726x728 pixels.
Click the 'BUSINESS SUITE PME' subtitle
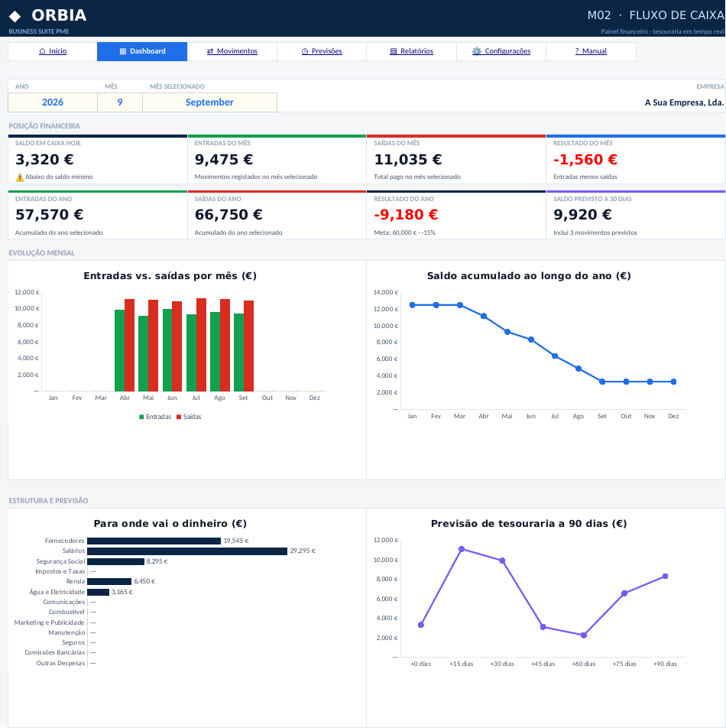[38, 31]
